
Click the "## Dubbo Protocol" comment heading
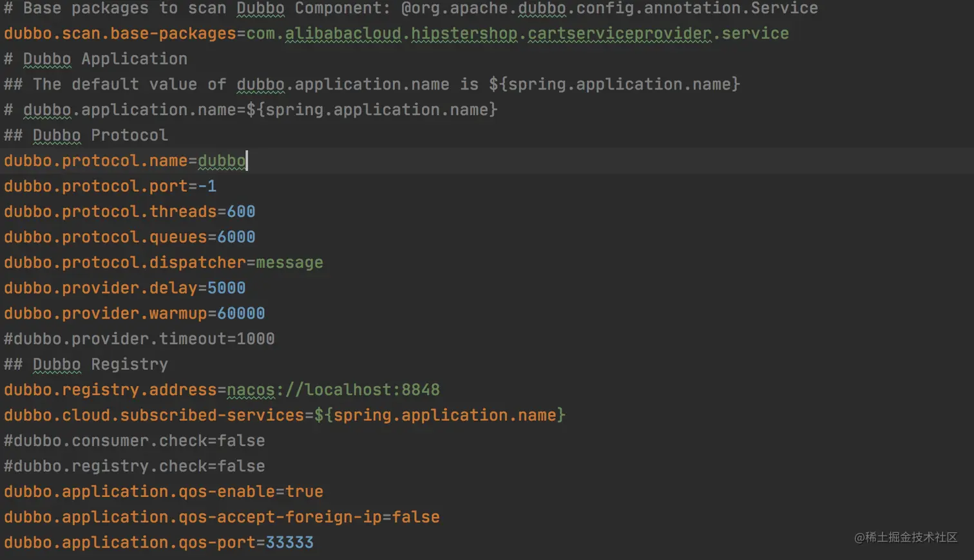click(x=86, y=135)
